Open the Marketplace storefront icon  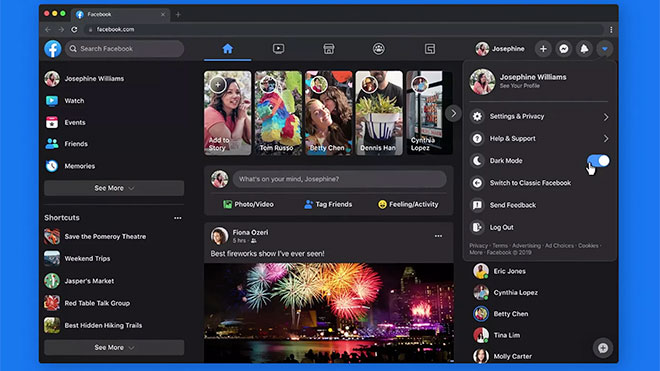tap(329, 49)
